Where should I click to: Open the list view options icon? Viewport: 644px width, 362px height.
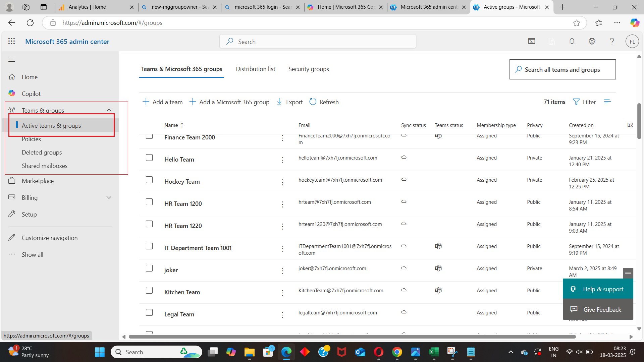[x=607, y=102]
